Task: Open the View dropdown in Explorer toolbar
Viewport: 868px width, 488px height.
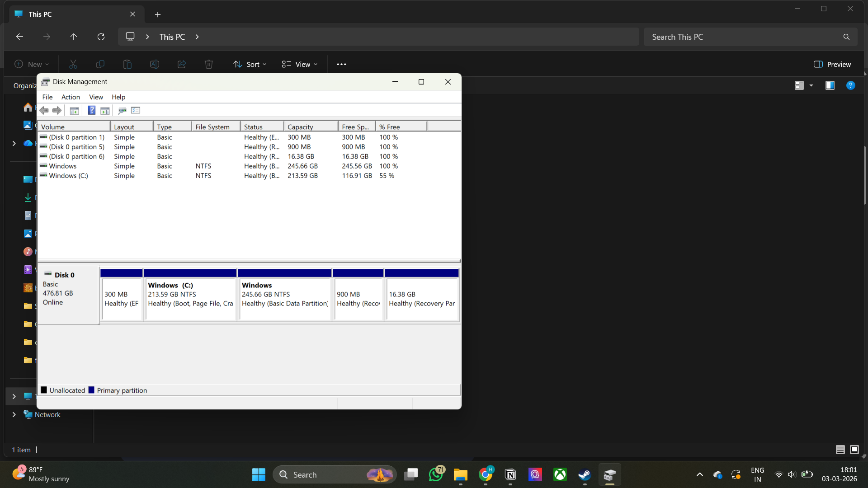Action: tap(300, 64)
